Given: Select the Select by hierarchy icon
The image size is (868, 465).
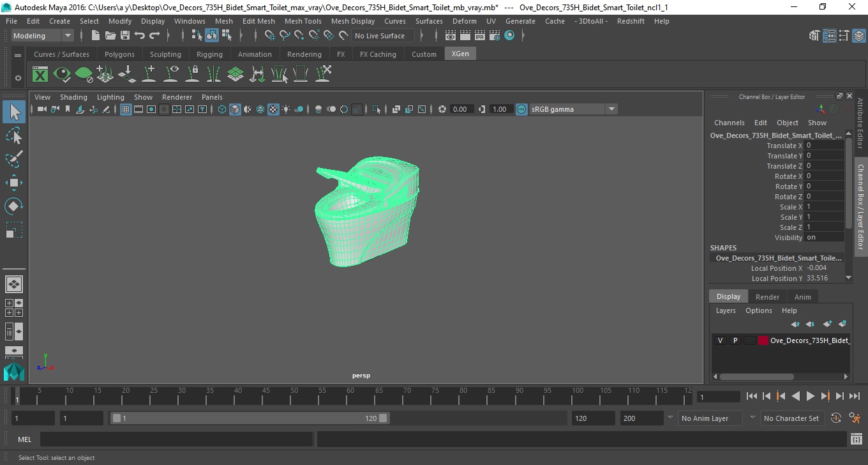Looking at the screenshot, I should coord(197,36).
